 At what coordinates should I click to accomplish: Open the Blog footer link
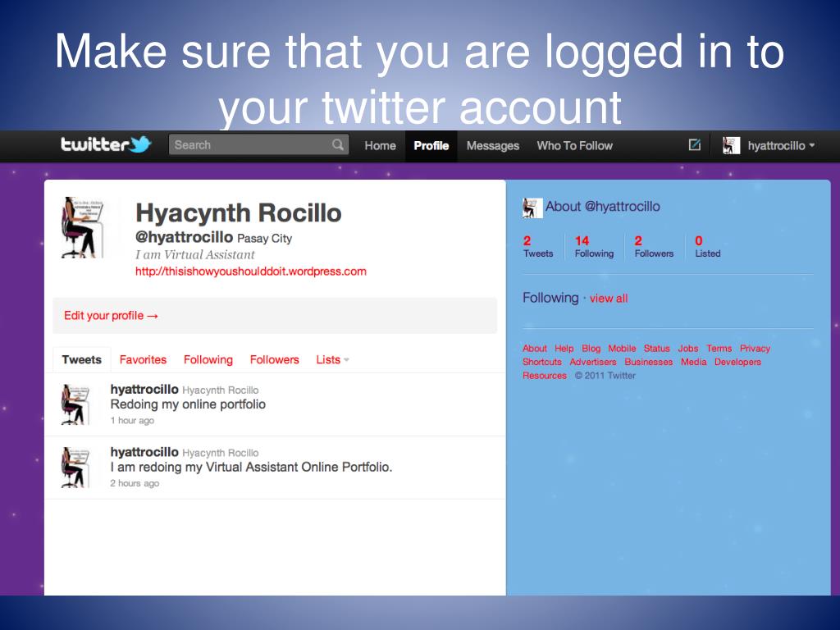[x=591, y=348]
